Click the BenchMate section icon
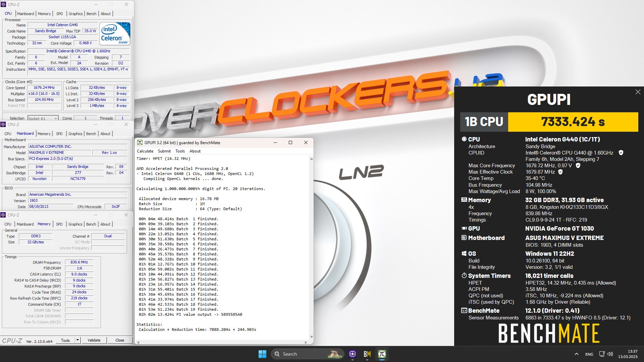Image resolution: width=644 pixels, height=362 pixels. click(x=464, y=310)
